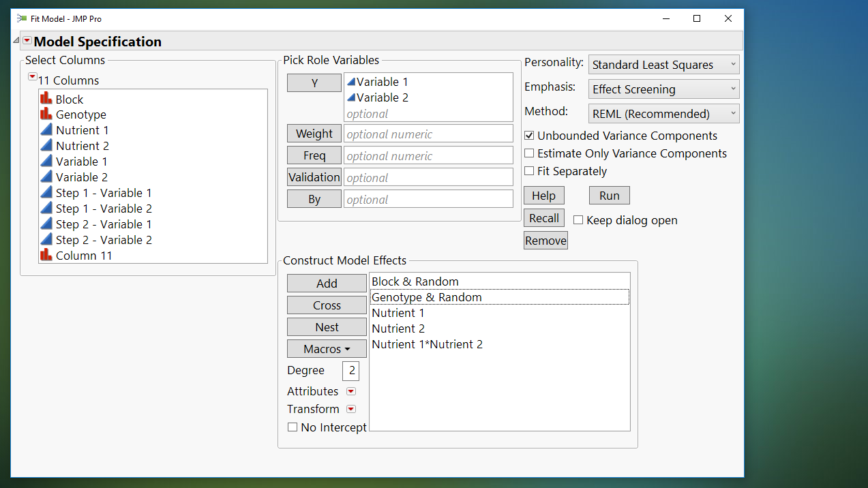Viewport: 868px width, 488px height.
Task: Click the red histogram icon next to Column 11
Action: click(46, 255)
